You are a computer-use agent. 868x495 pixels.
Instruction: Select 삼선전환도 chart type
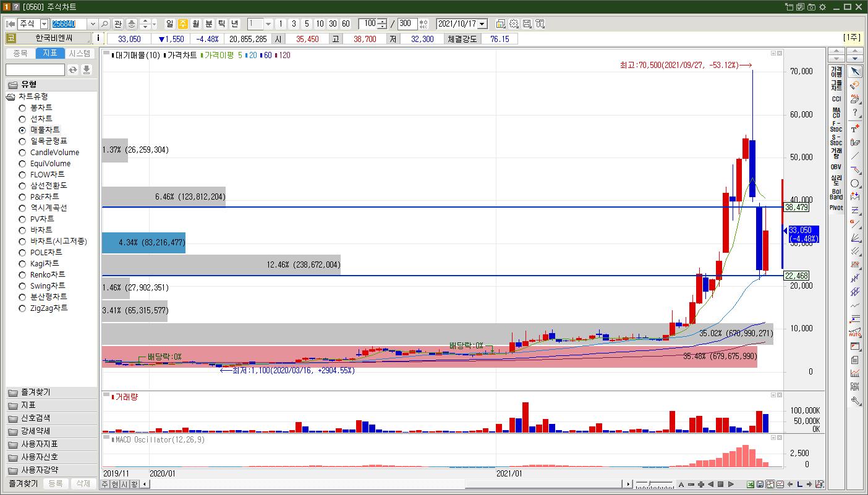[x=48, y=185]
